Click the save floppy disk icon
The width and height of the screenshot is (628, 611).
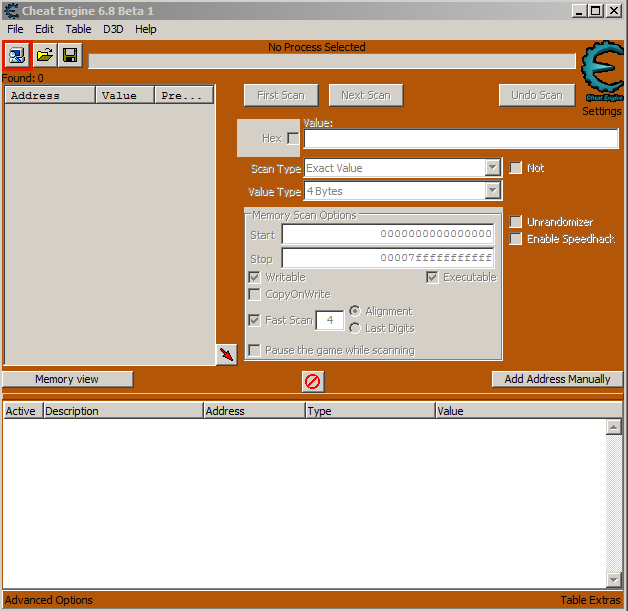[x=70, y=55]
